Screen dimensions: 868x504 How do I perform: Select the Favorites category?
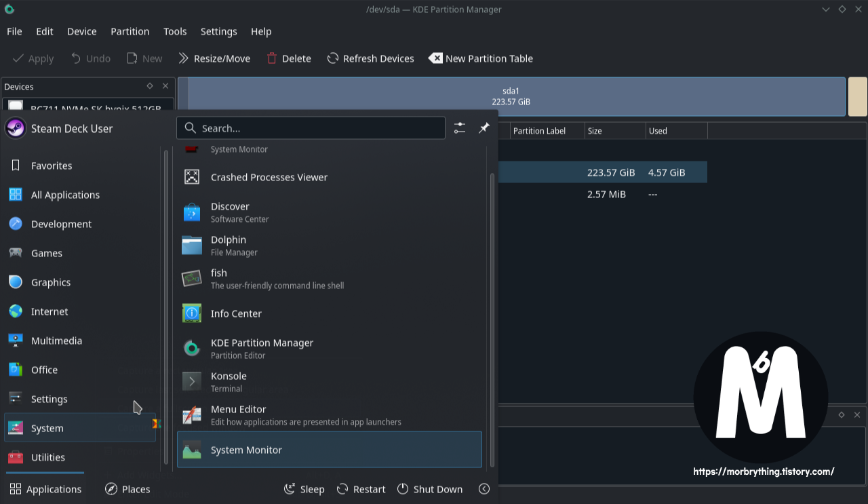[80, 166]
